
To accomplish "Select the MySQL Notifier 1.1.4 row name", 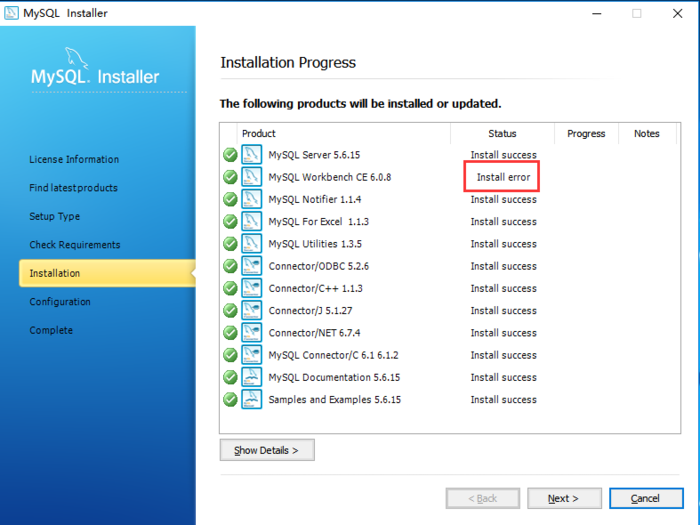I will pyautogui.click(x=315, y=200).
